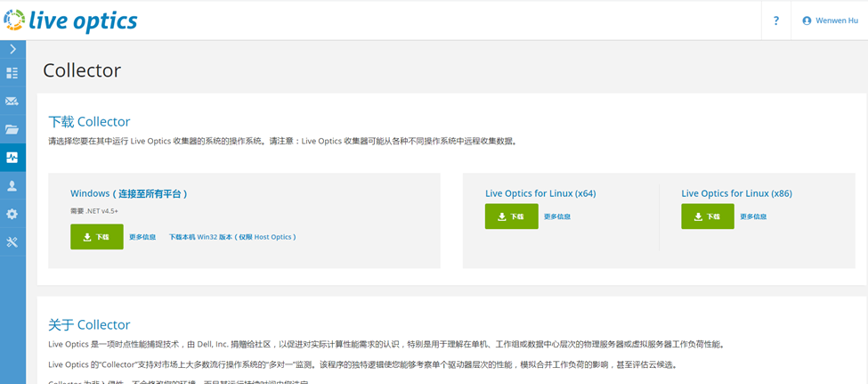Open 更多信息 link under Windows
This screenshot has width=868, height=384.
tap(142, 237)
